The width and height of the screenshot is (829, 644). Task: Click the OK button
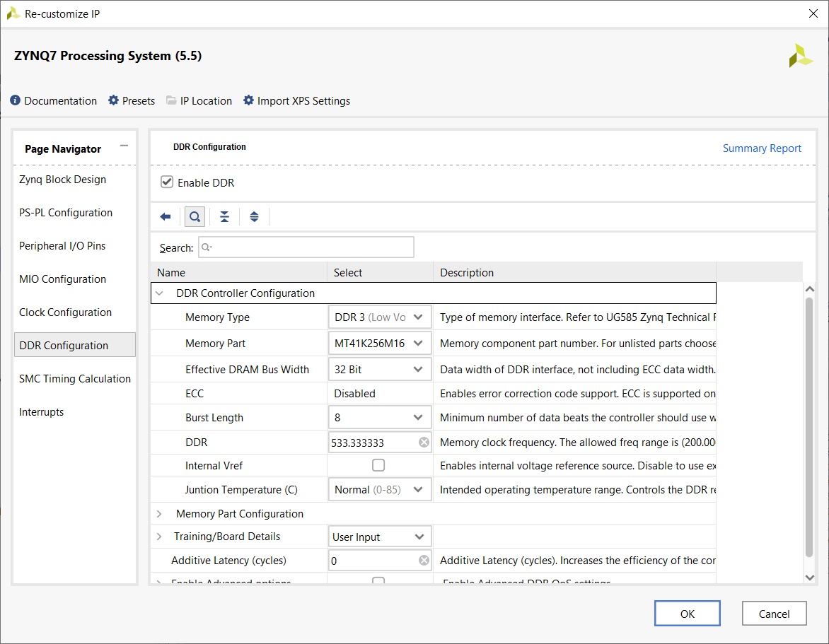coord(688,614)
